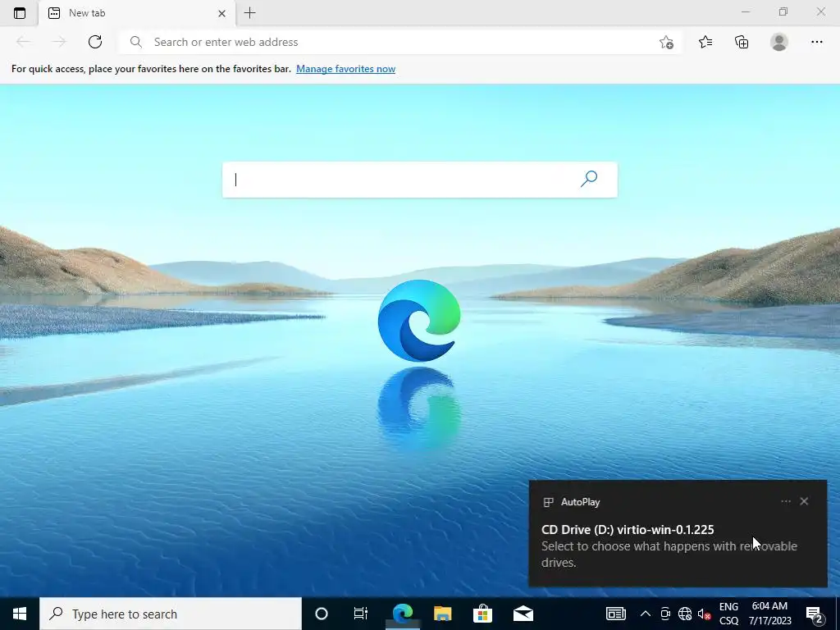Refresh the page
The width and height of the screenshot is (840, 630).
pos(95,42)
